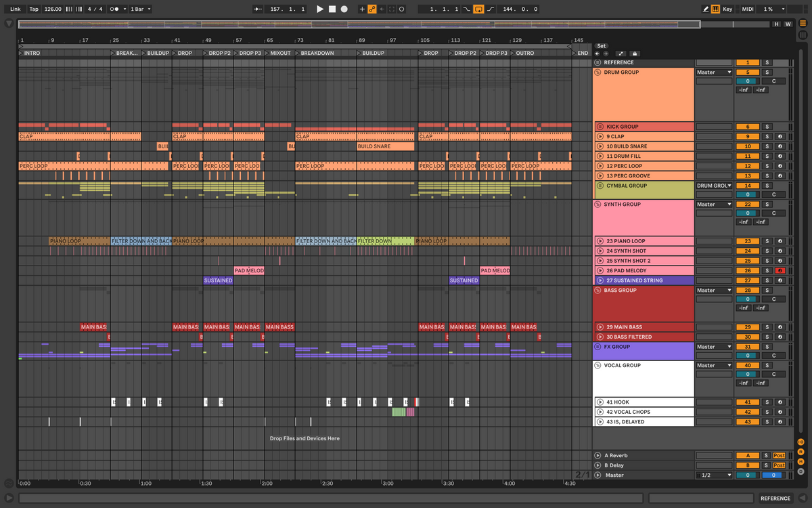This screenshot has width=812, height=508.
Task: Click the 26 PAD MELODY arm button
Action: (780, 271)
